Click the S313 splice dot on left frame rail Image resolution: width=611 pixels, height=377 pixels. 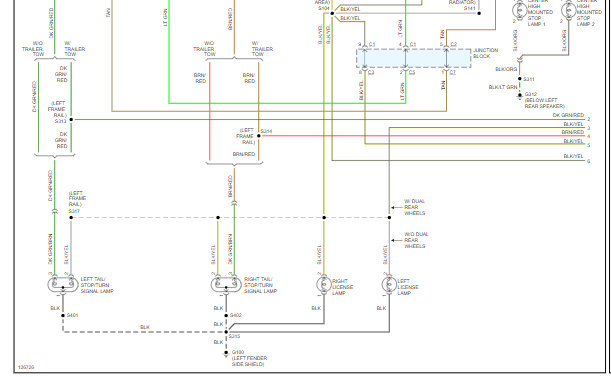click(71, 120)
